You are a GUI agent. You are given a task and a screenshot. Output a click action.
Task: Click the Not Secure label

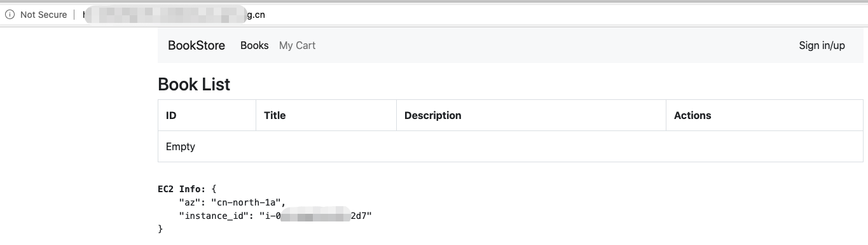pyautogui.click(x=43, y=15)
